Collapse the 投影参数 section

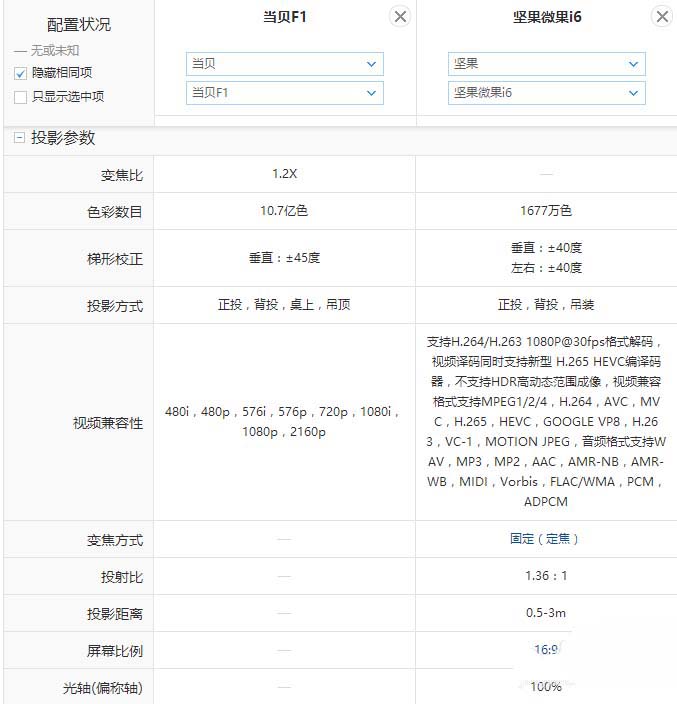19,137
